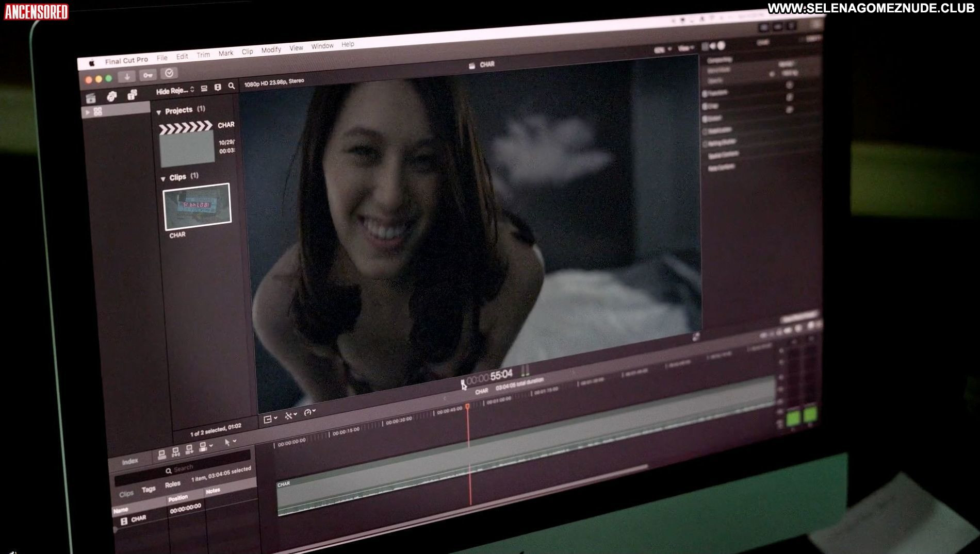Toggle the Crop checkbox in inspector

705,106
